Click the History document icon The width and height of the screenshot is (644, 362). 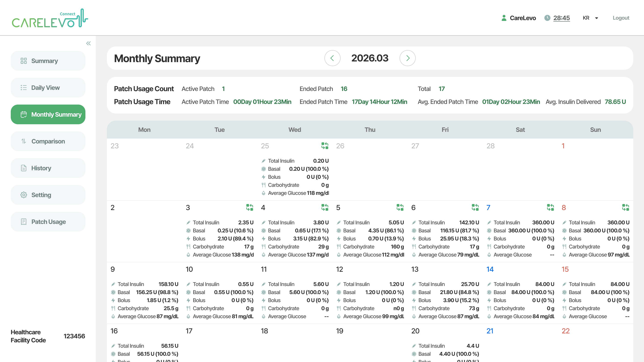[x=23, y=168]
